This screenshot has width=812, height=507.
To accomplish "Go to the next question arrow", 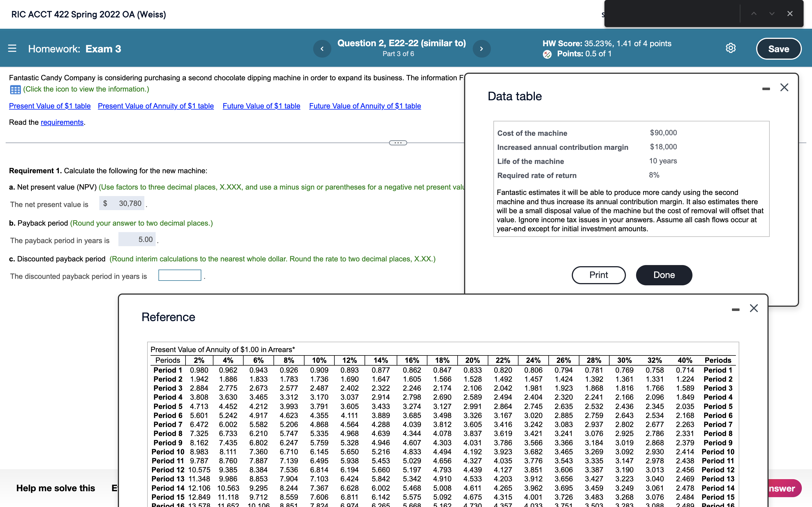I will click(x=482, y=49).
